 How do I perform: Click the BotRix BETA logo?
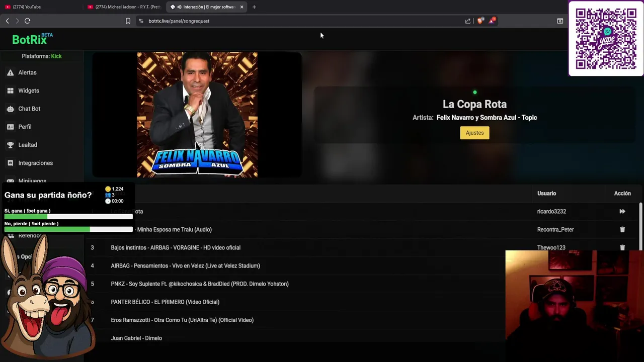[32, 39]
